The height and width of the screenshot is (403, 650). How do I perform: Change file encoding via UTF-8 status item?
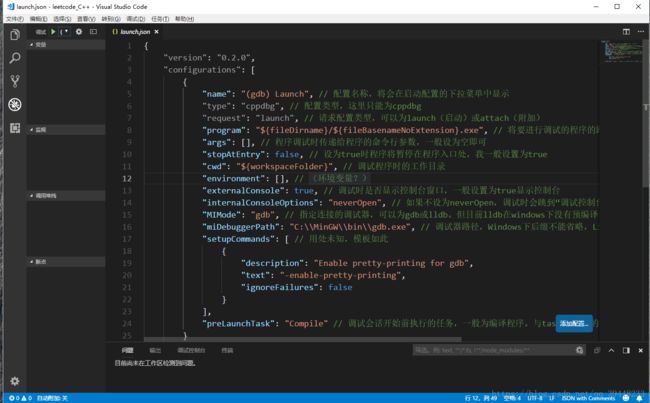click(535, 398)
